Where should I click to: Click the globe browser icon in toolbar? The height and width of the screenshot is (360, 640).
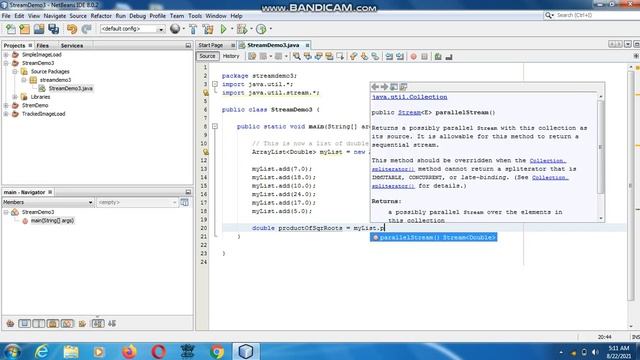(x=175, y=29)
